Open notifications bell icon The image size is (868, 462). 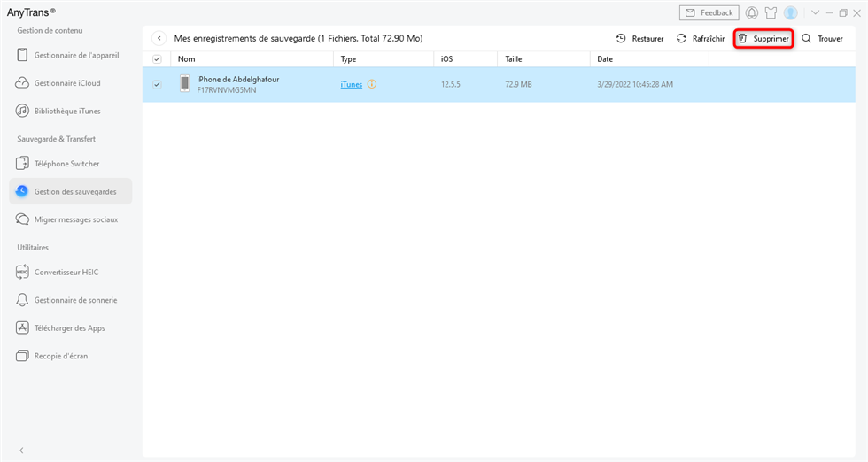[752, 12]
